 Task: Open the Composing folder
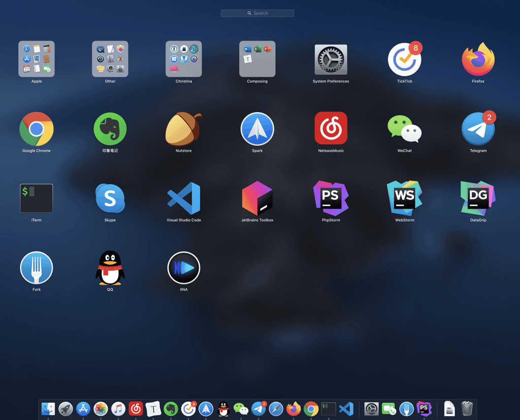click(x=257, y=59)
